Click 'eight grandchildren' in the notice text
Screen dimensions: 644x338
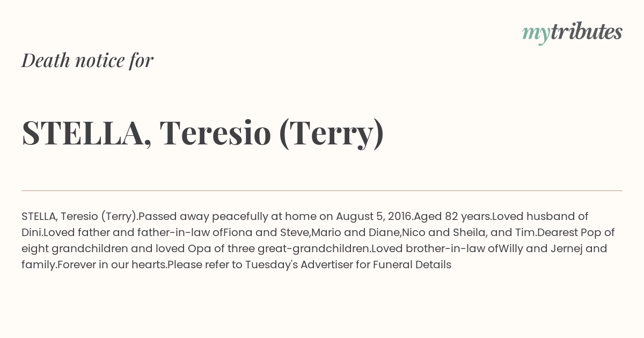pyautogui.click(x=75, y=248)
